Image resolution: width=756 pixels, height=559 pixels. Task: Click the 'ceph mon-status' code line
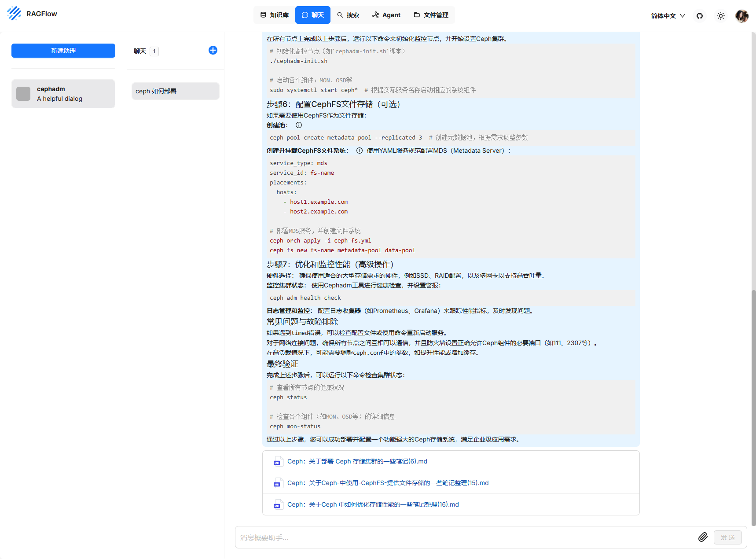(x=295, y=427)
